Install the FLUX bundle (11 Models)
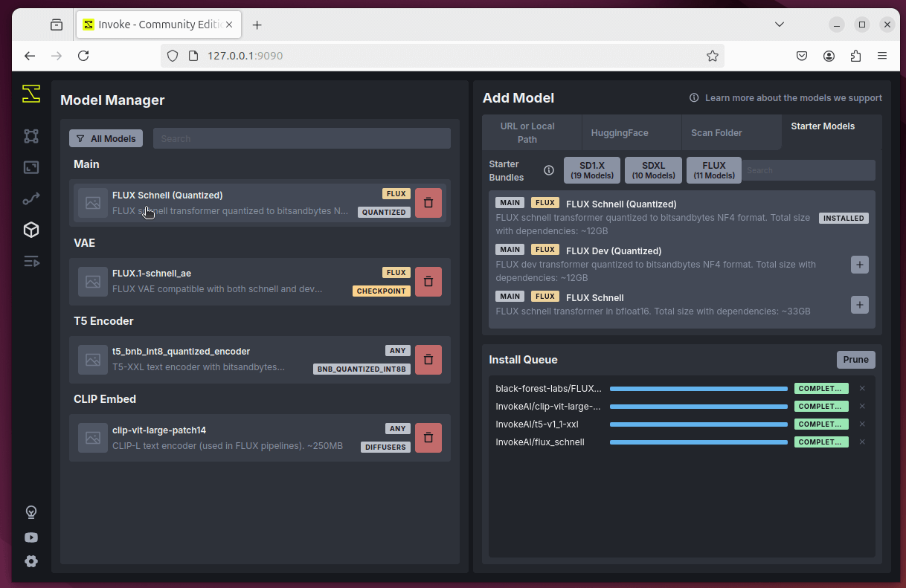This screenshot has width=906, height=588. pyautogui.click(x=714, y=170)
